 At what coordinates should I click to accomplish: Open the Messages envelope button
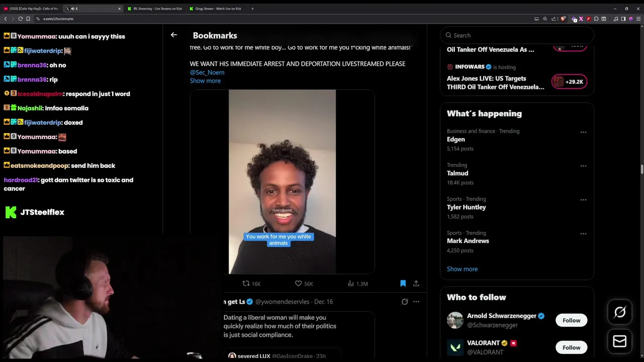(620, 341)
